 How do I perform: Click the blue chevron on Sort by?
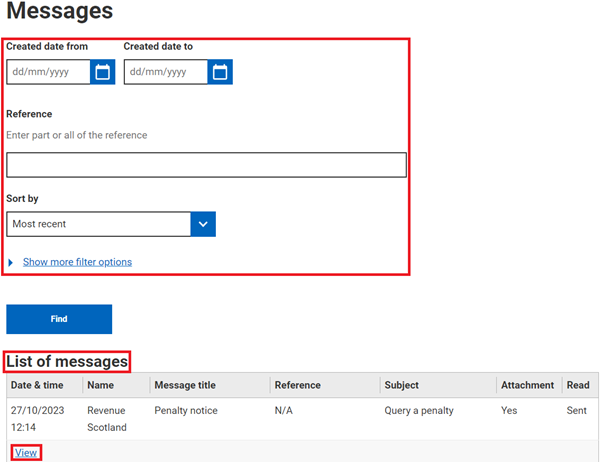[x=203, y=224]
